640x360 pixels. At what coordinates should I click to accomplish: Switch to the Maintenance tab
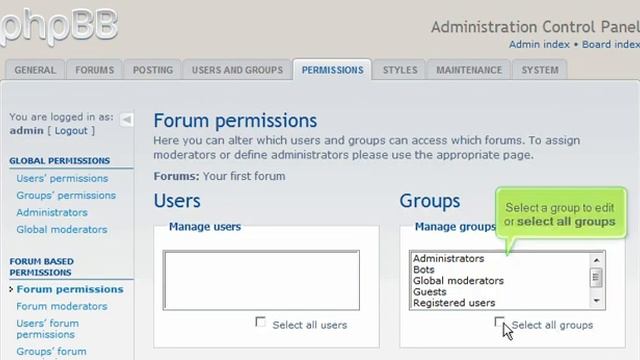[469, 70]
